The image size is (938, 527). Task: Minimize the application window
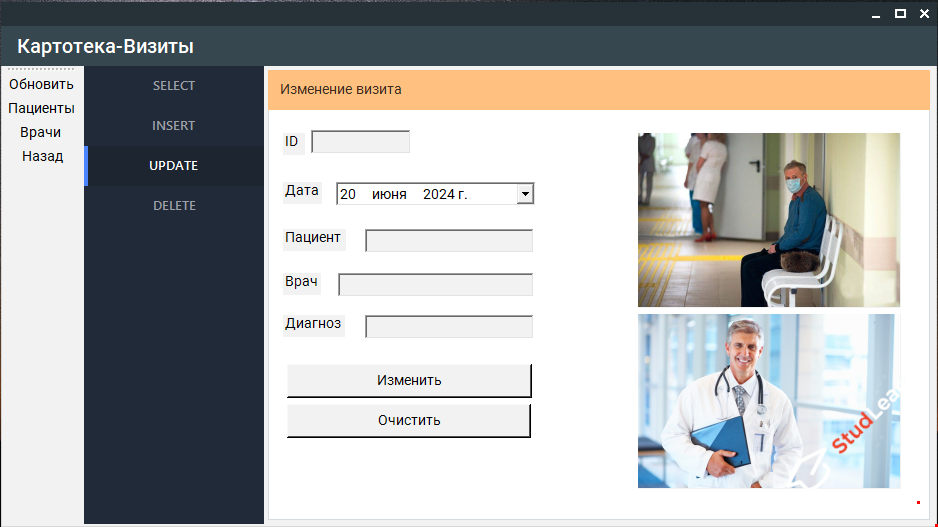point(876,14)
